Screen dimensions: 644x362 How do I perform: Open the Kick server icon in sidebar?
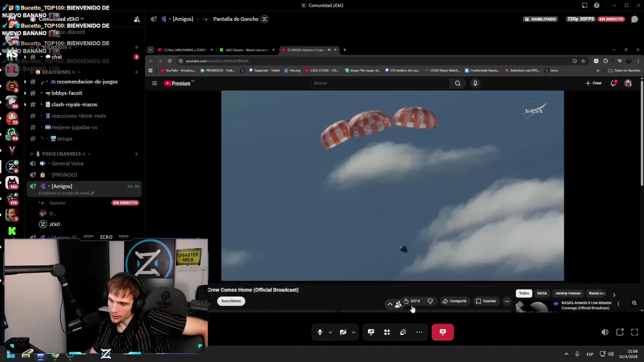(x=12, y=231)
